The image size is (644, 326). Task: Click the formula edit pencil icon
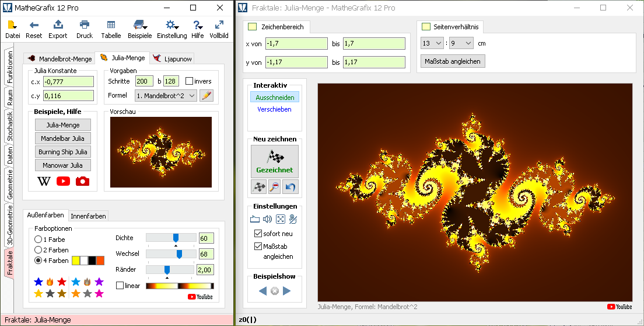206,95
